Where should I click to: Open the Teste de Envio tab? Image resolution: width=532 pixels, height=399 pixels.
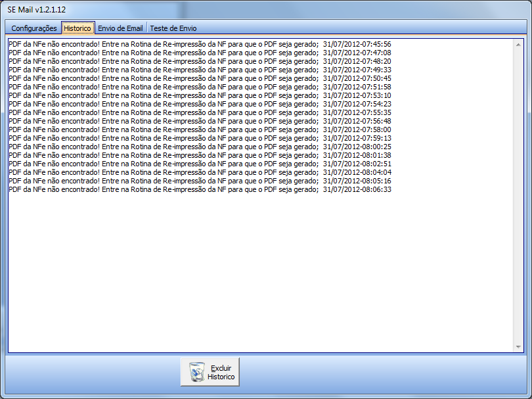click(173, 28)
